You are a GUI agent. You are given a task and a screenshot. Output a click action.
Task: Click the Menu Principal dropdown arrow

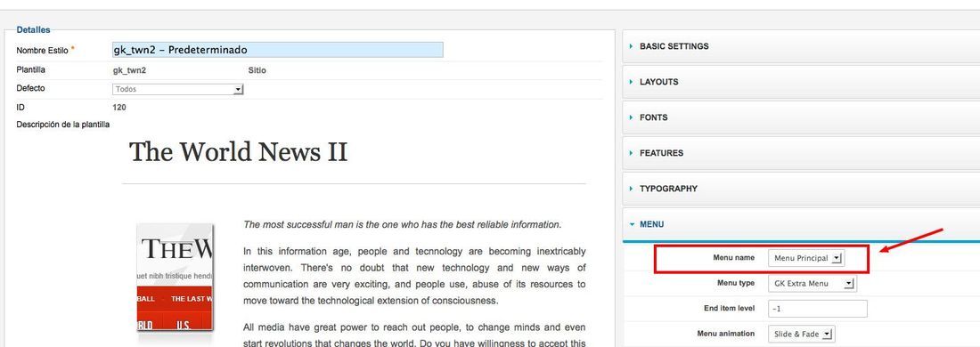837,258
